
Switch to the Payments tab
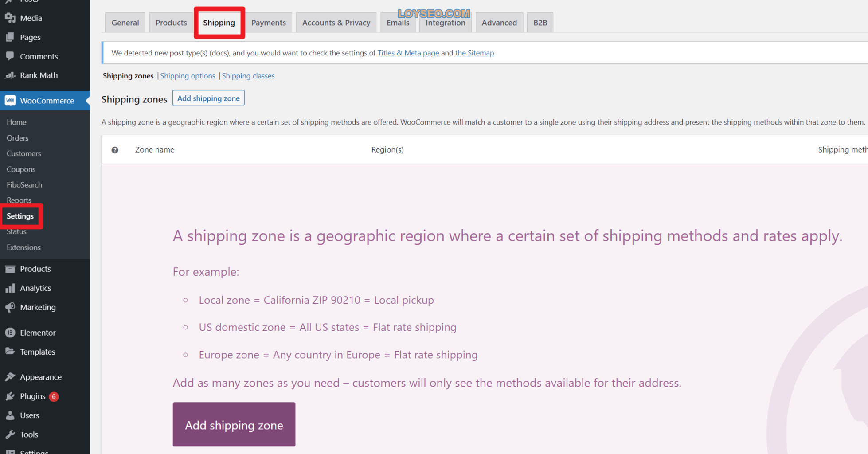coord(269,23)
